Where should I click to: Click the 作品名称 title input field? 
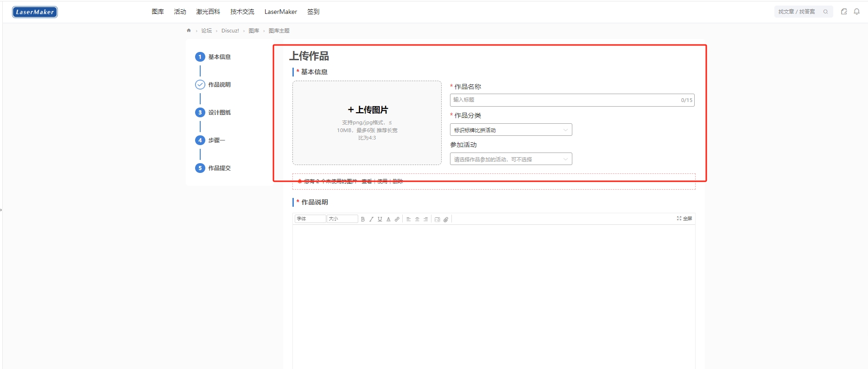(x=572, y=100)
